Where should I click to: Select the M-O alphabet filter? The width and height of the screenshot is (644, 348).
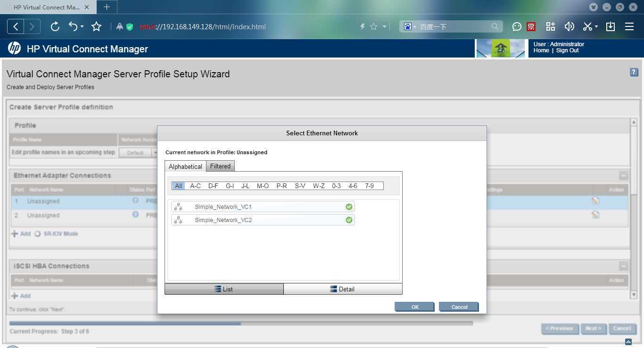click(263, 186)
